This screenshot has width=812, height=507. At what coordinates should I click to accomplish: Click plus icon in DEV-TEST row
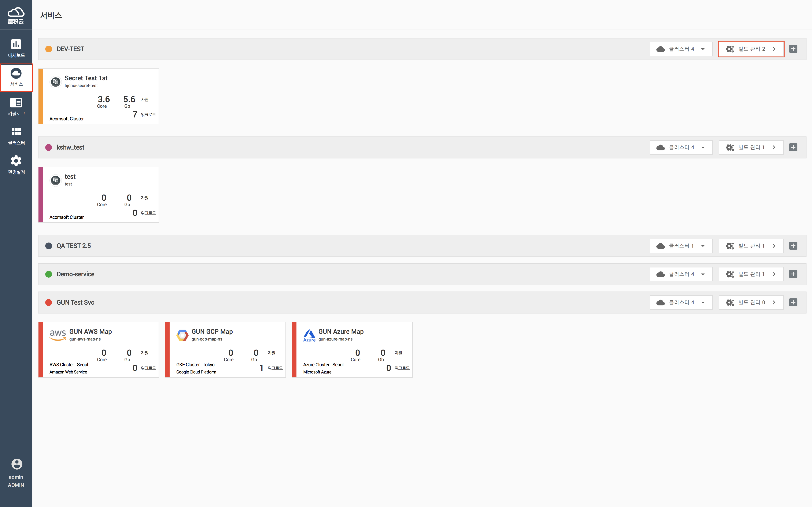(793, 49)
